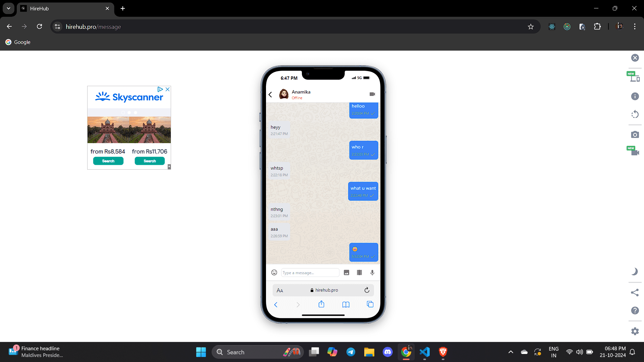The height and width of the screenshot is (362, 644).
Task: Tap the message input field
Action: click(x=310, y=272)
